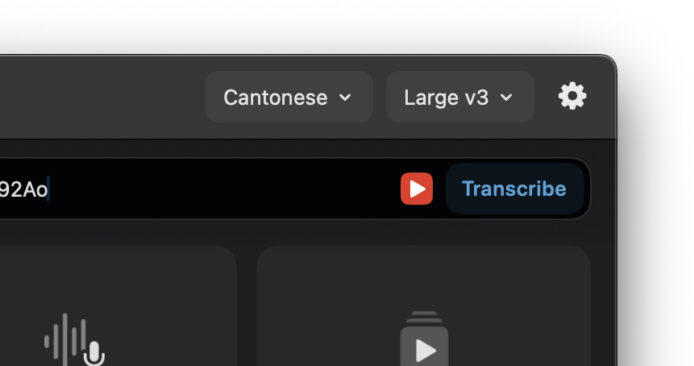Click the Large v3 label text
Screen dimensions: 694x366
pos(446,98)
